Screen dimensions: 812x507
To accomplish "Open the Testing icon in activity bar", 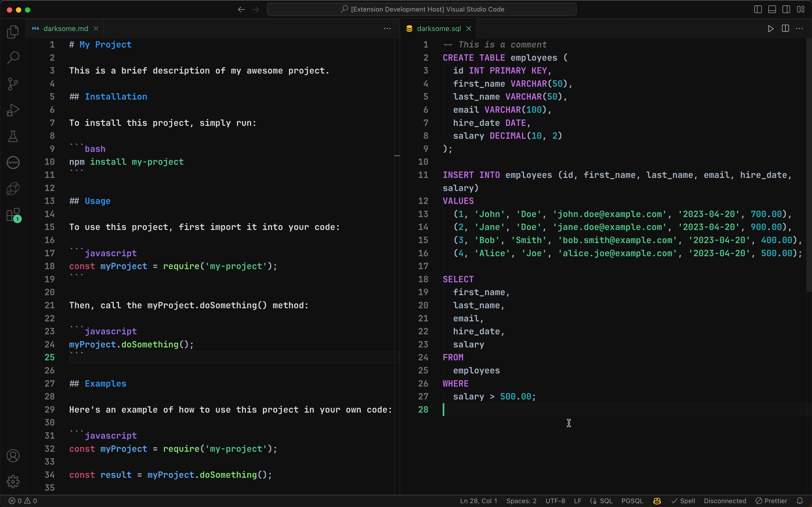I will 13,136.
